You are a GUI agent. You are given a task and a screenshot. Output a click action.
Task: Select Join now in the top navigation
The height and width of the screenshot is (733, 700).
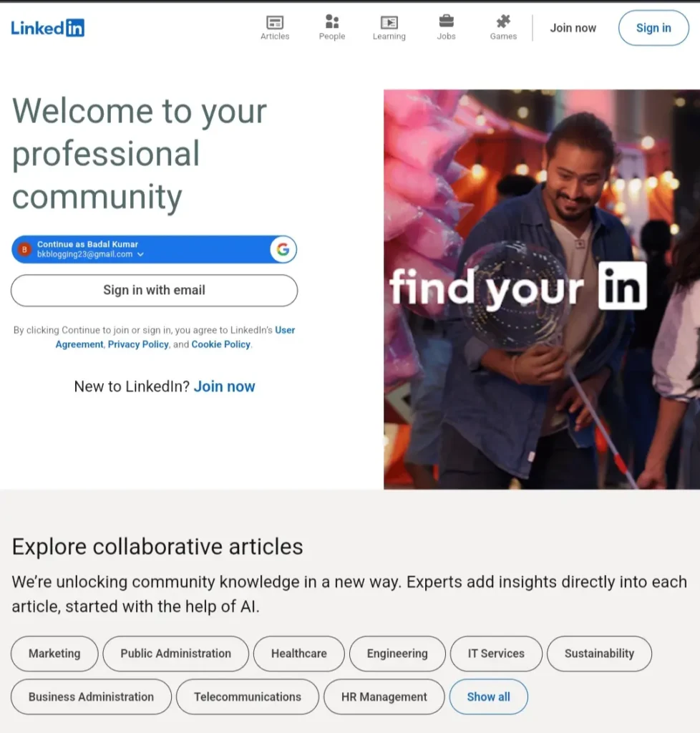573,28
